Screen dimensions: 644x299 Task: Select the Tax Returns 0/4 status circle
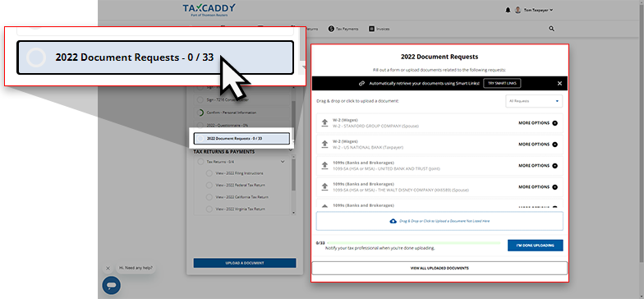tap(200, 162)
